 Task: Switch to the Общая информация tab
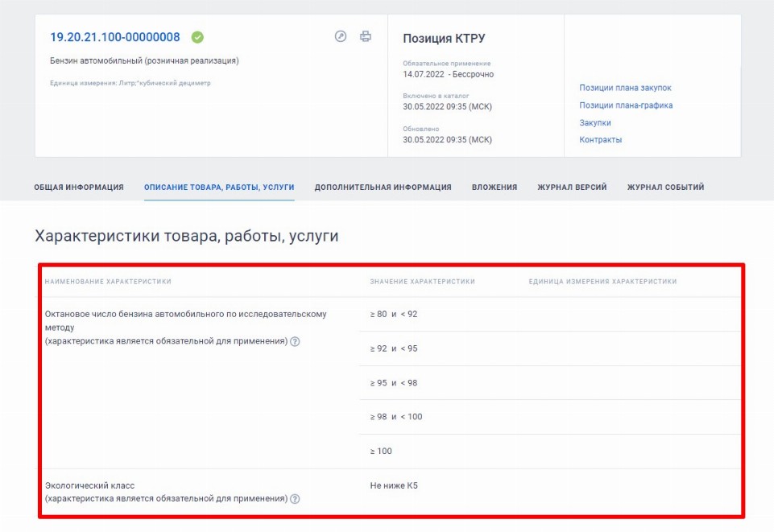click(79, 188)
